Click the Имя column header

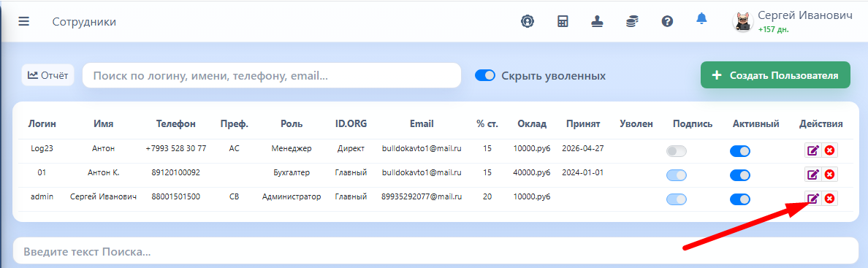(104, 124)
